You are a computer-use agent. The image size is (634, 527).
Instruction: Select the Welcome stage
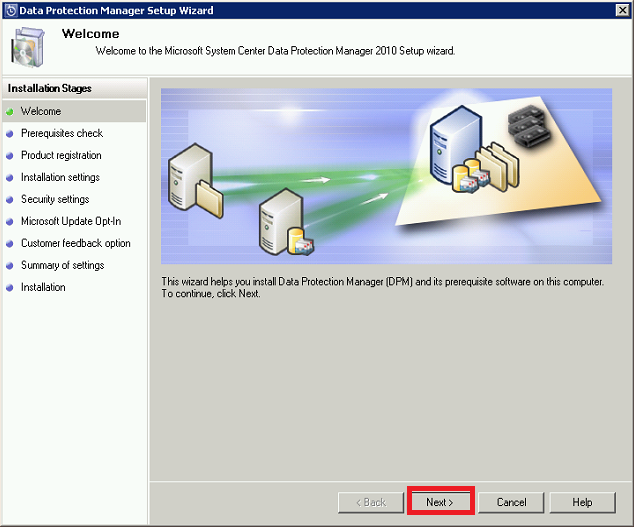[41, 112]
